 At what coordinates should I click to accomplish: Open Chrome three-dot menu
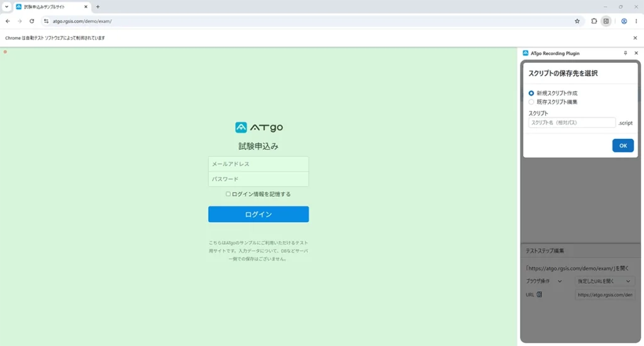[x=636, y=21]
